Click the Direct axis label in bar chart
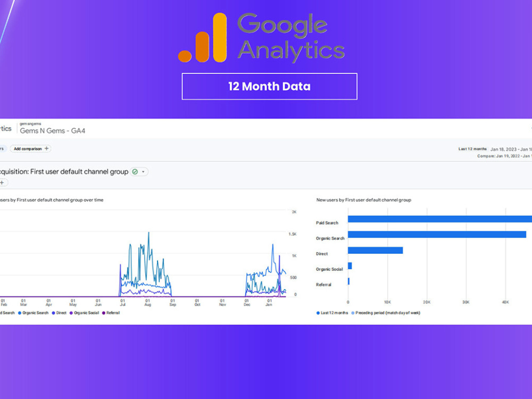 (322, 254)
